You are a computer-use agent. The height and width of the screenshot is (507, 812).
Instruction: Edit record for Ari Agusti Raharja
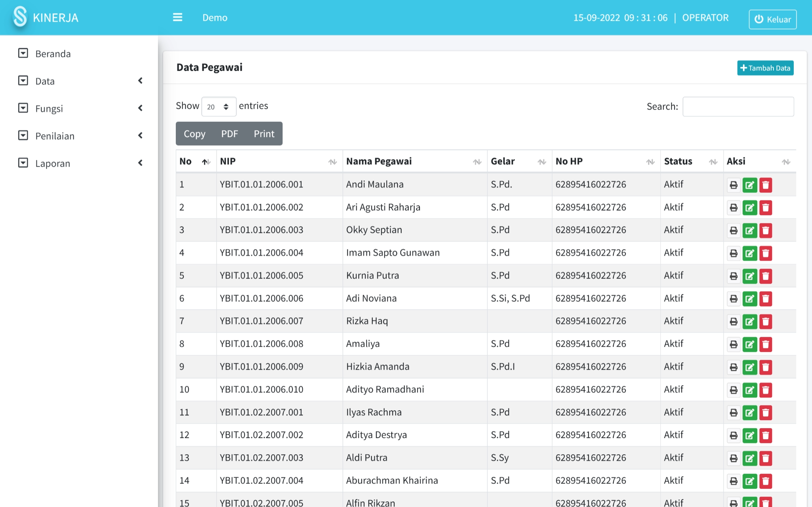point(750,207)
